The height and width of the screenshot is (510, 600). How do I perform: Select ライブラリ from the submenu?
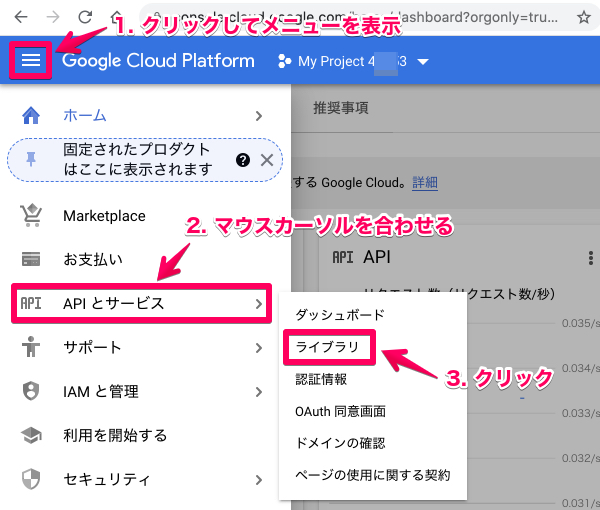pos(326,347)
